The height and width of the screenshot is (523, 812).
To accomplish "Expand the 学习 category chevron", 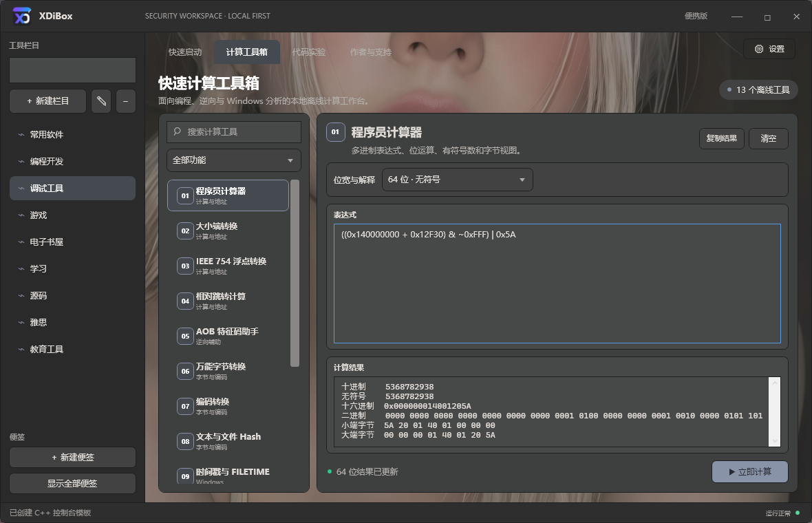I will [21, 269].
